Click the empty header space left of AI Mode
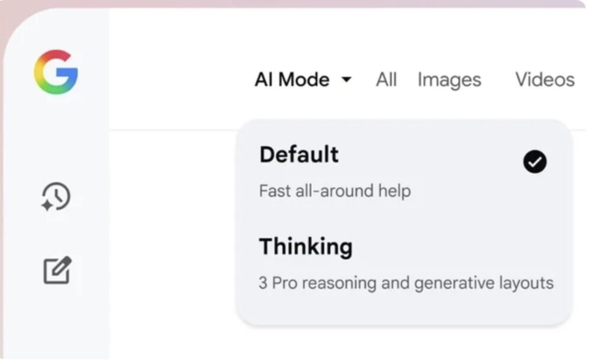Image resolution: width=592 pixels, height=364 pixels. click(x=178, y=79)
